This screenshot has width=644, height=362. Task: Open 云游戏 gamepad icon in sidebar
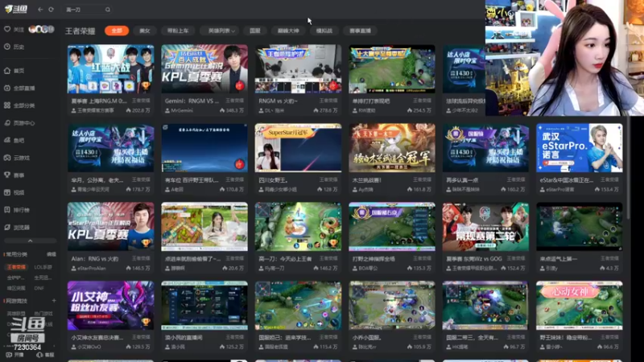coord(7,158)
